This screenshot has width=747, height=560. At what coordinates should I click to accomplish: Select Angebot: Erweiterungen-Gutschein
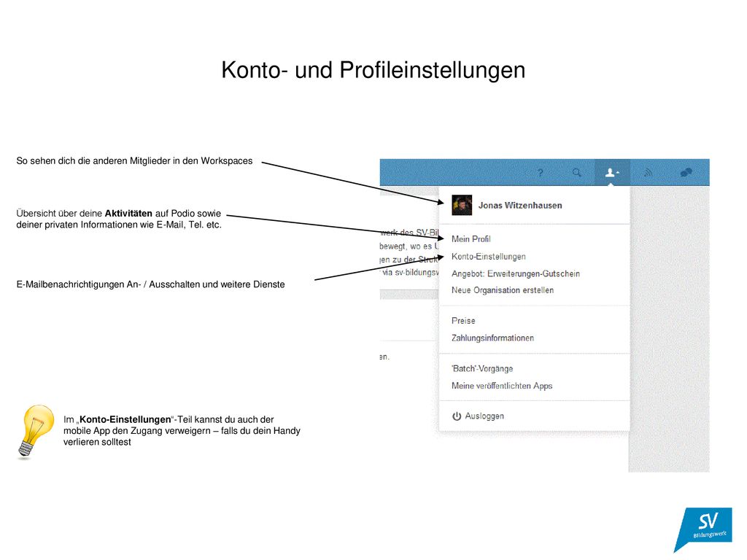coord(516,274)
